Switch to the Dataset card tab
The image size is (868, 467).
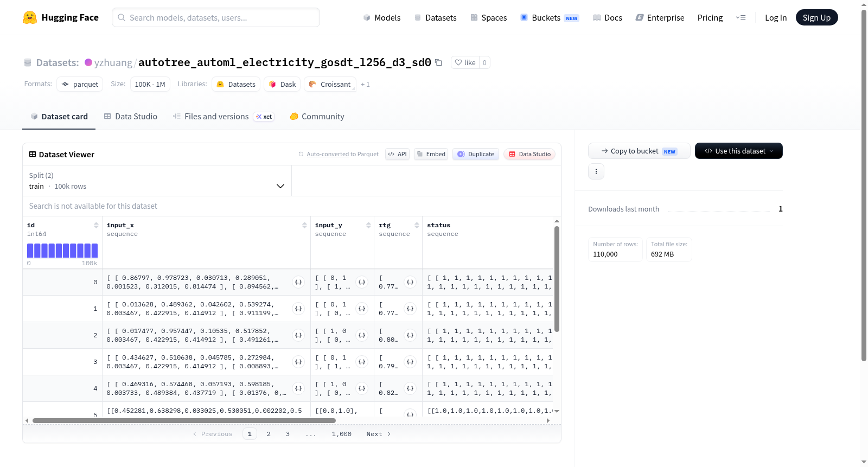59,117
